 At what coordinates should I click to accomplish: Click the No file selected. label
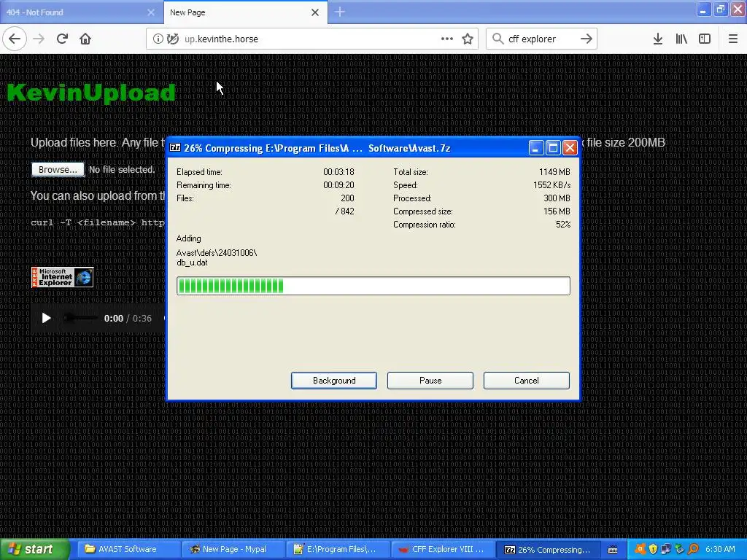[x=122, y=169]
